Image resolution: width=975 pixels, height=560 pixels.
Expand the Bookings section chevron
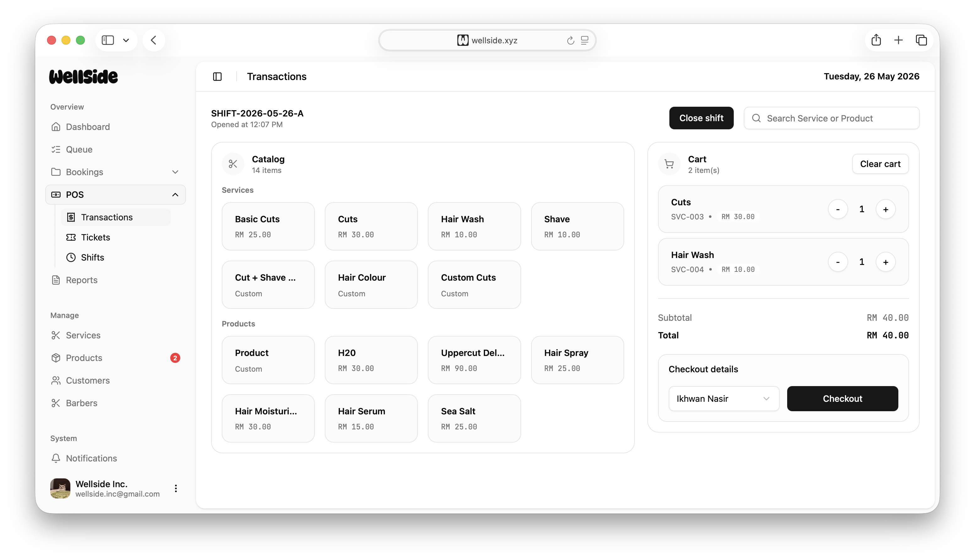[x=175, y=172]
